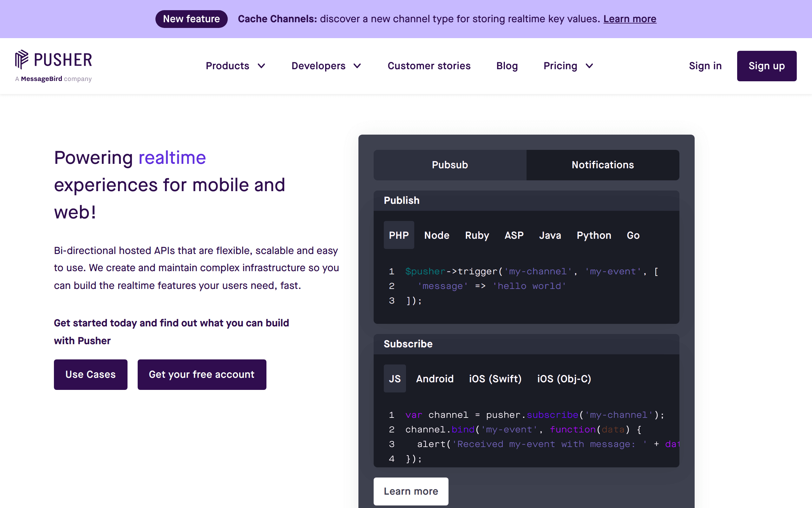This screenshot has width=812, height=508.
Task: Open the Products dropdown menu
Action: [236, 66]
